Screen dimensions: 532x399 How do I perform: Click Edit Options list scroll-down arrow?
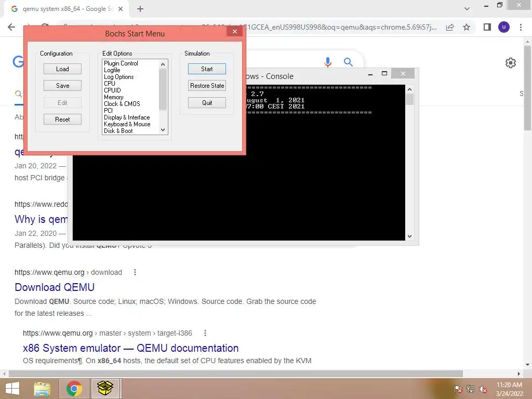(x=163, y=130)
